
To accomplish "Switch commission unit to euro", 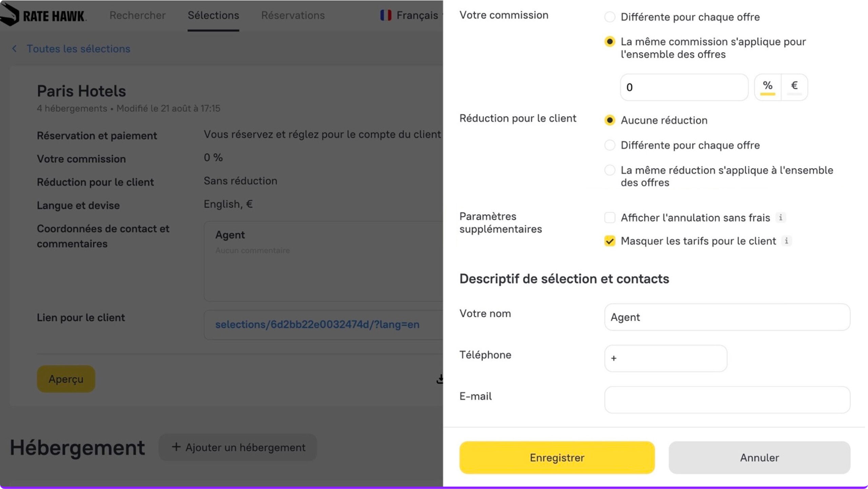I will (794, 87).
